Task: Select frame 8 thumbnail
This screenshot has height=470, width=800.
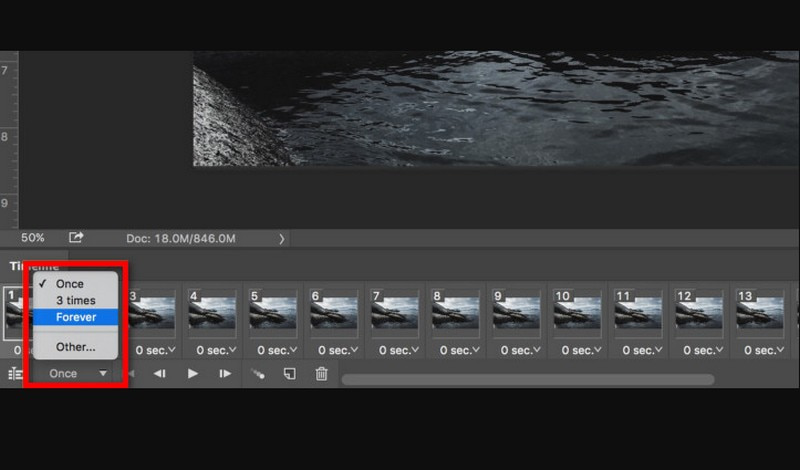Action: (x=456, y=313)
